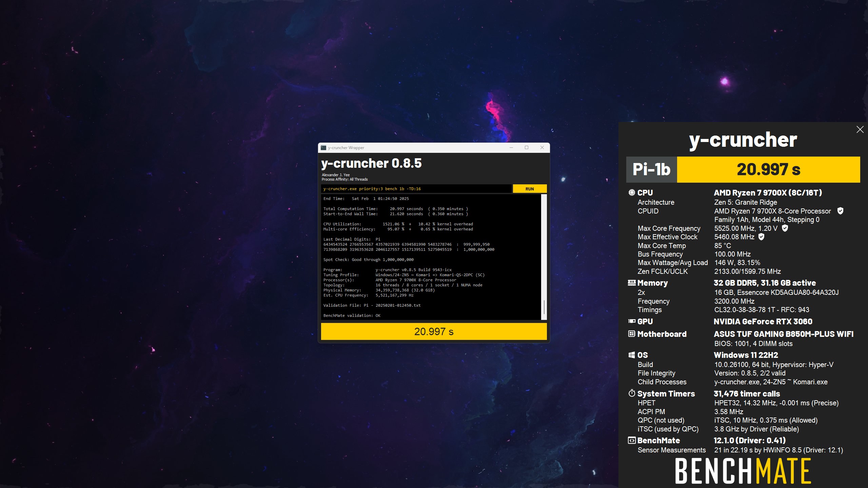Click 'Start-to-End Wall Time' line in console
The width and height of the screenshot is (868, 488).
click(x=396, y=214)
